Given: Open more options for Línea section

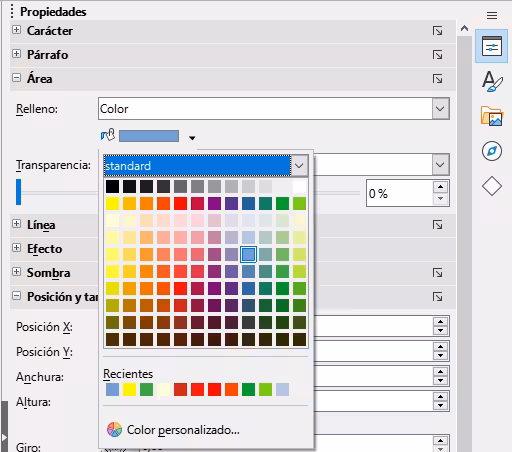Looking at the screenshot, I should 438,225.
